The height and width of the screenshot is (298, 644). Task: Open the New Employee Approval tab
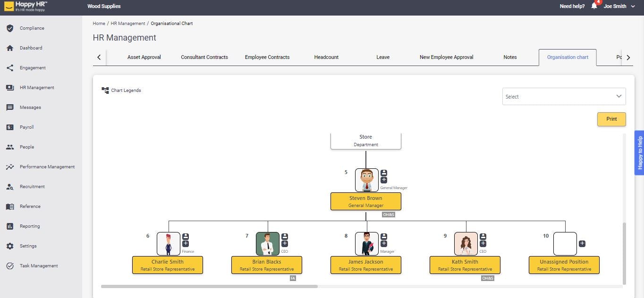(x=446, y=57)
